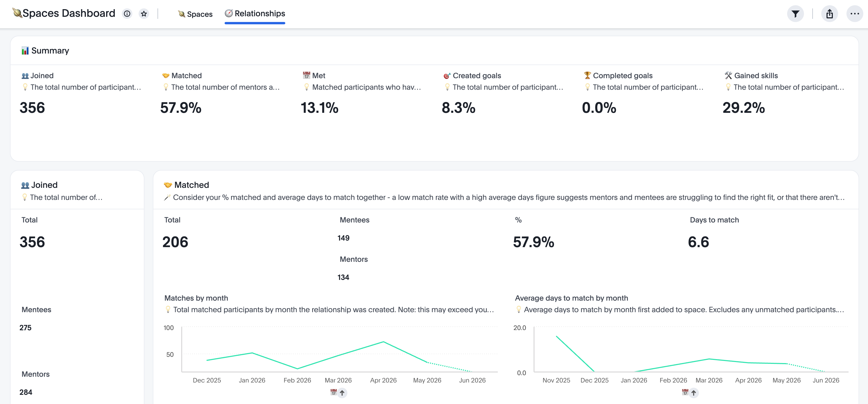
Task: Favorite the Spaces Dashboard with star icon
Action: click(144, 14)
